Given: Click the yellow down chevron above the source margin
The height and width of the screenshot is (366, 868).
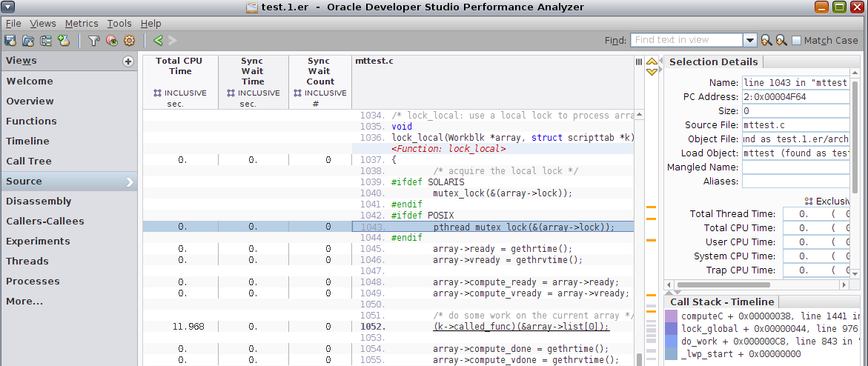Looking at the screenshot, I should [x=652, y=71].
